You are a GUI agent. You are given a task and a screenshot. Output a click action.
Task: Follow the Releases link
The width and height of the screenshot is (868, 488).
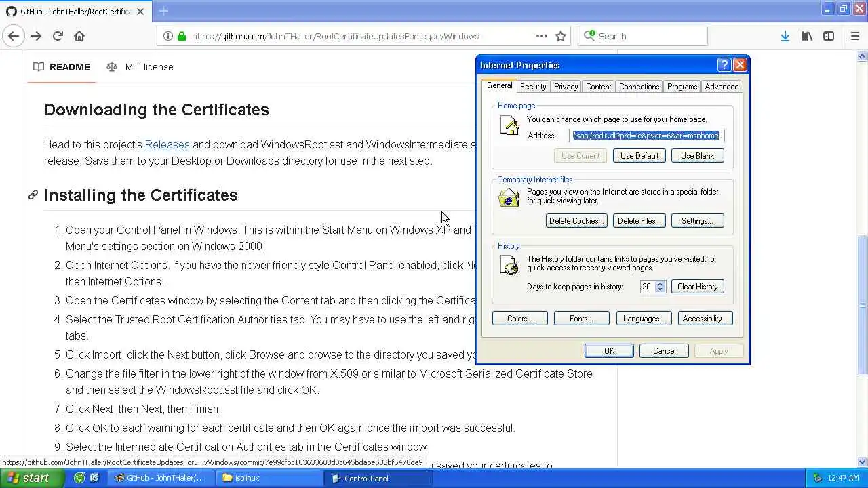[x=167, y=144]
